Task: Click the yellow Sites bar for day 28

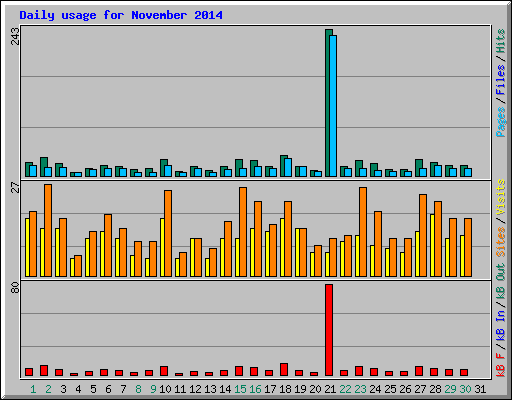Action: [x=432, y=245]
